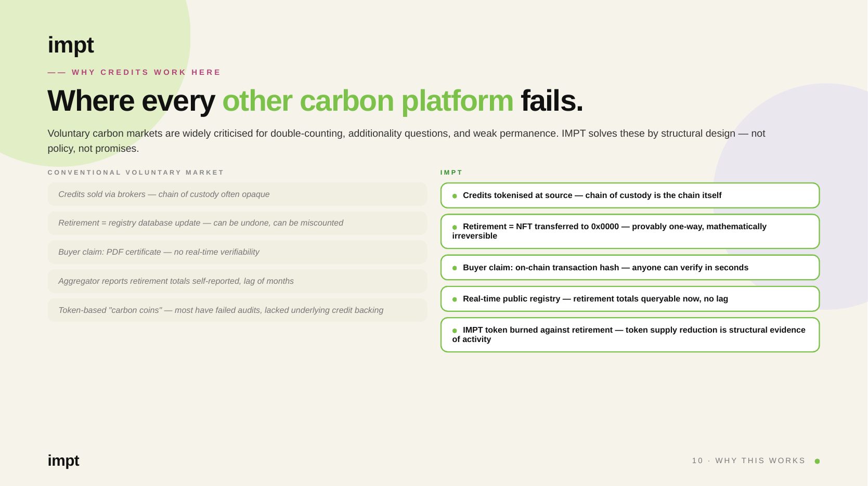The image size is (868, 486).
Task: Select the Aggregator reports retirement totals card
Action: (237, 281)
